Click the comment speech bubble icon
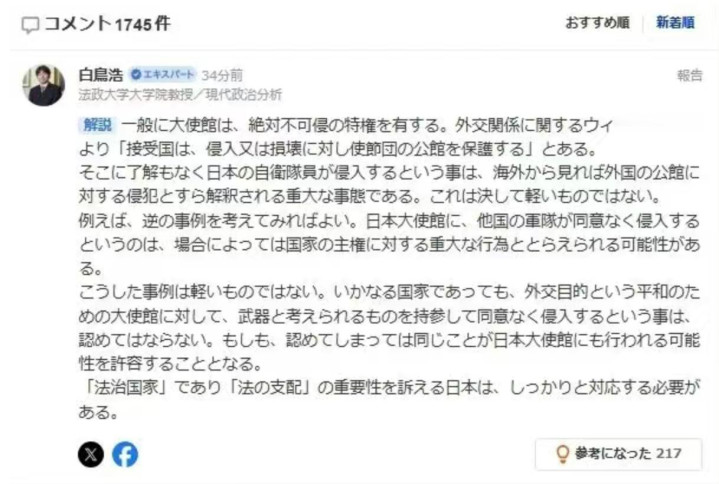 pyautogui.click(x=30, y=25)
